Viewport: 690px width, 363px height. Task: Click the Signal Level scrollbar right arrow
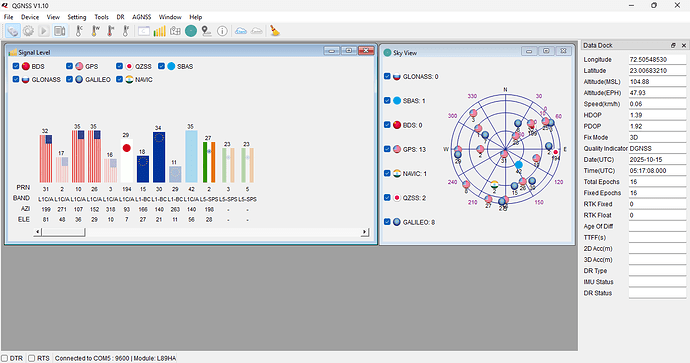(365, 231)
